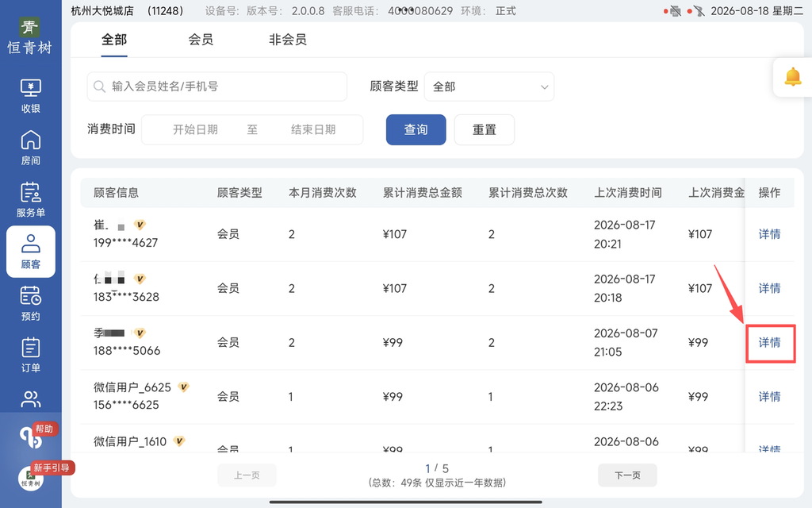
Task: Click the date 2026-08-06 22:23
Action: tap(626, 397)
